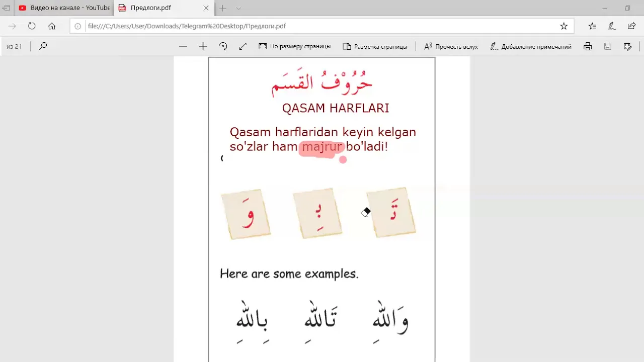This screenshot has width=644, height=362.
Task: Fit PDF to page size
Action: pos(295,46)
